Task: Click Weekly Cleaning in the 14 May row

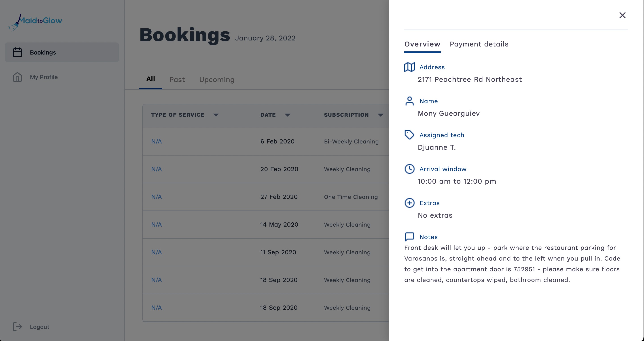Action: point(347,225)
